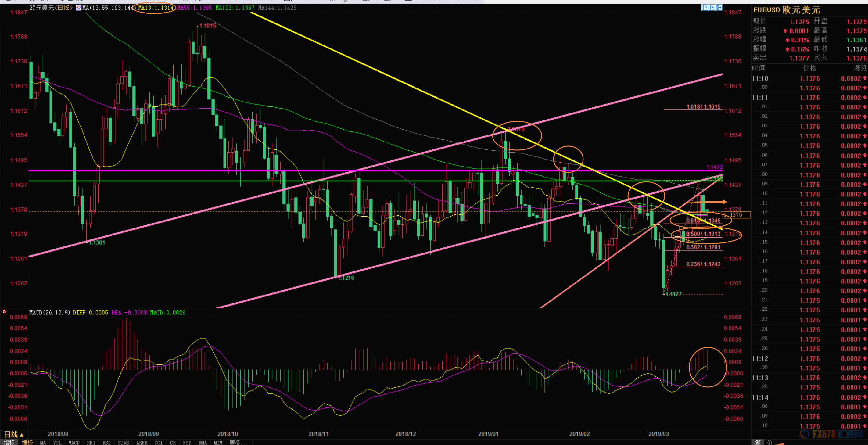
Task: Click the 现价 value 1.1375
Action: 799,22
